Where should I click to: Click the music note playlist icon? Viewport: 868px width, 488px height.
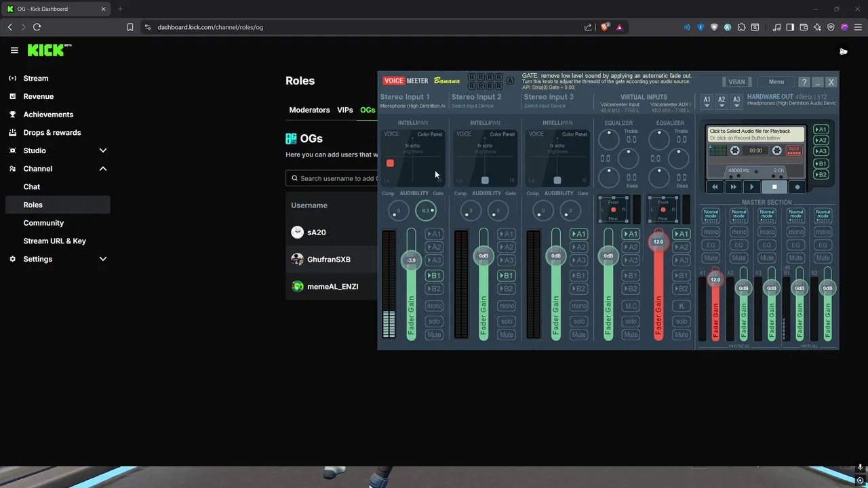pyautogui.click(x=776, y=27)
